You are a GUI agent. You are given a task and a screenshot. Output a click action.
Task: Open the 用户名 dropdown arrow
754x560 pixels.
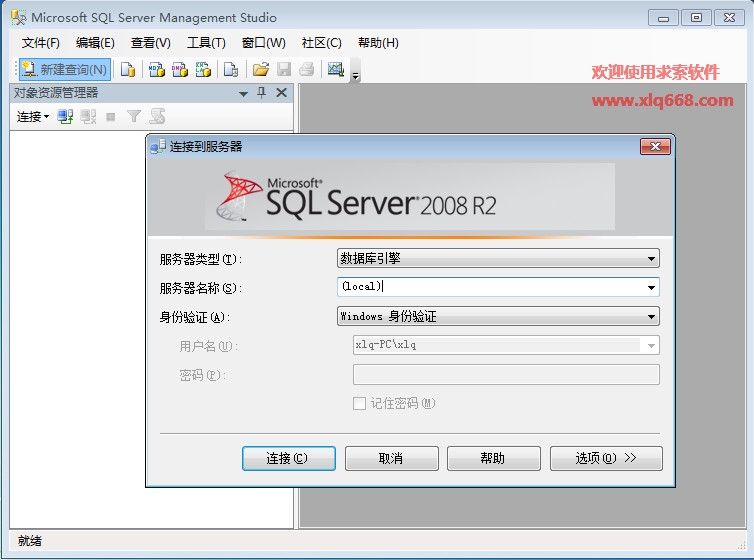651,345
